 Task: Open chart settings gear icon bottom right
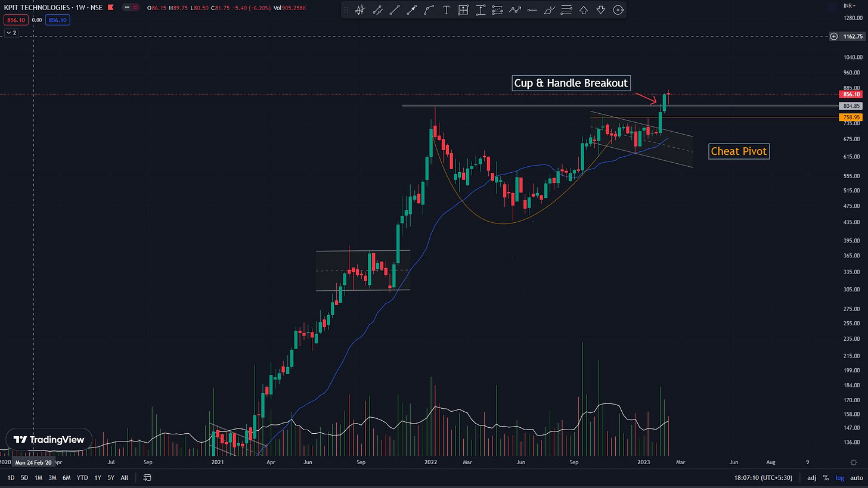[854, 462]
